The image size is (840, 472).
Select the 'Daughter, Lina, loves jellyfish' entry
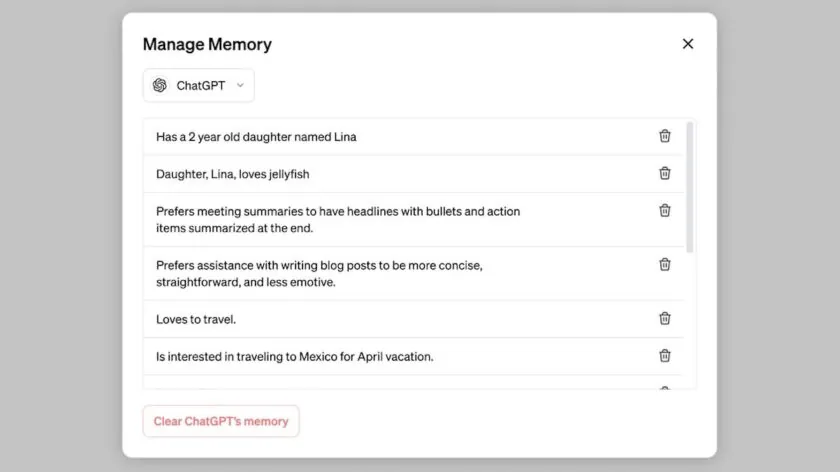233,174
